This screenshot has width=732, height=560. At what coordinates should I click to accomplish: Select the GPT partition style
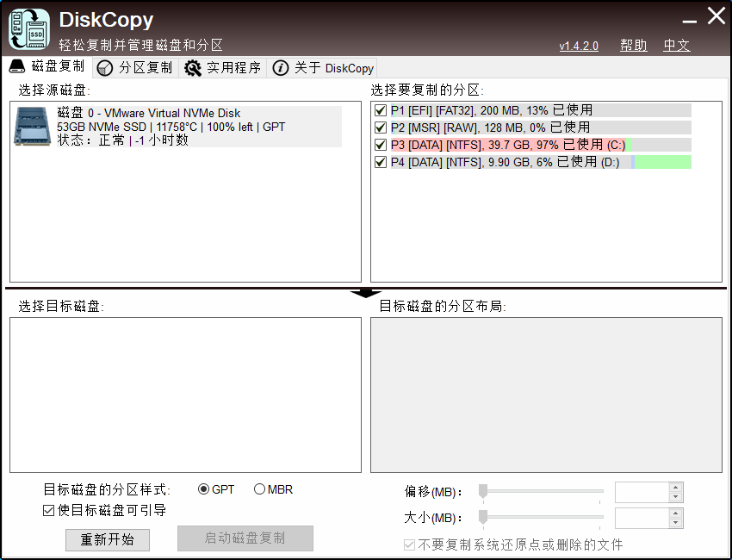[x=204, y=489]
